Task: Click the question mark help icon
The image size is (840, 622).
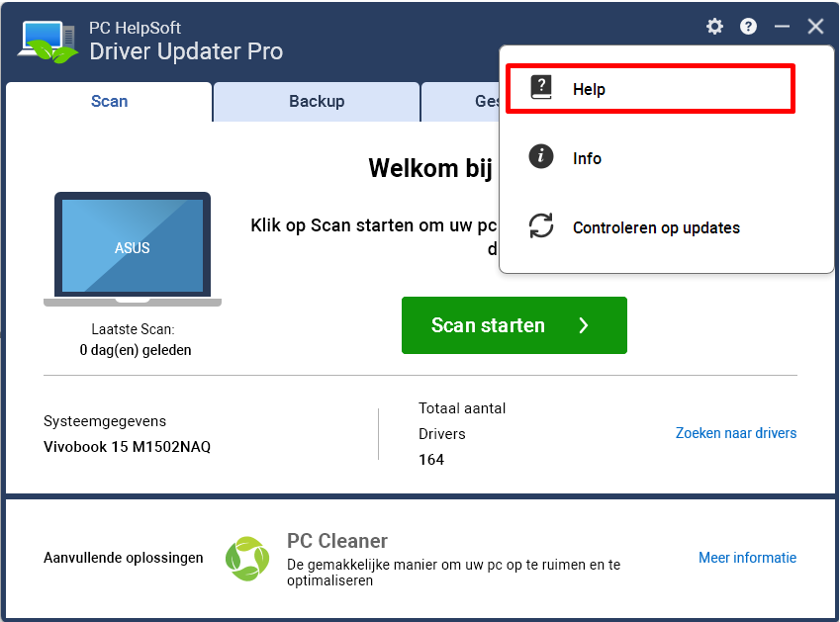Action: 748,27
